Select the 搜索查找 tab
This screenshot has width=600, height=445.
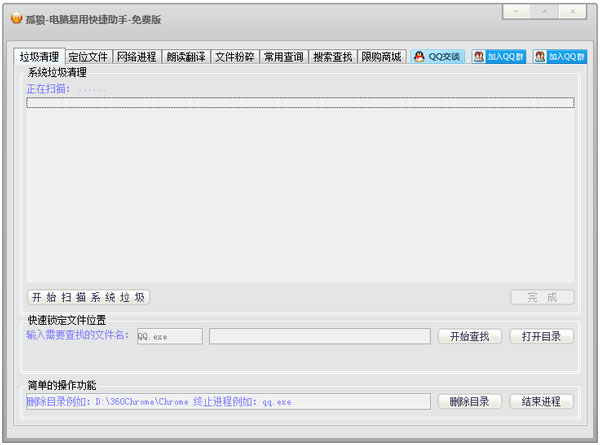tap(333, 57)
